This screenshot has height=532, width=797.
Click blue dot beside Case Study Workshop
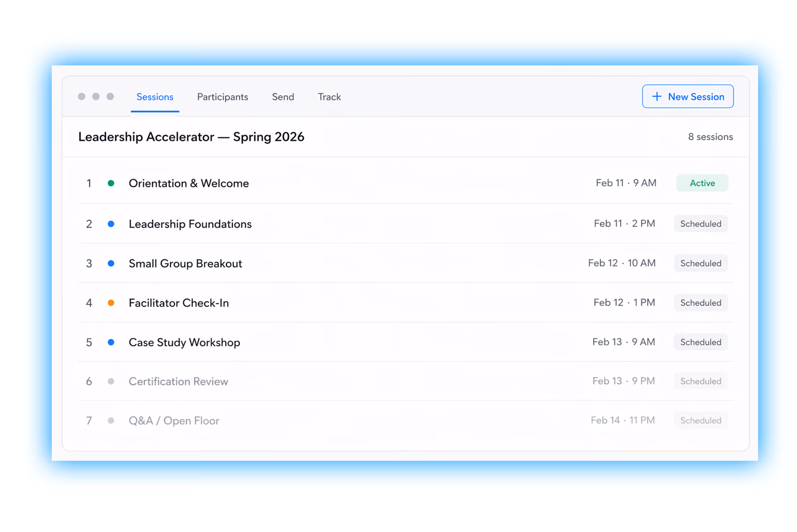tap(111, 342)
